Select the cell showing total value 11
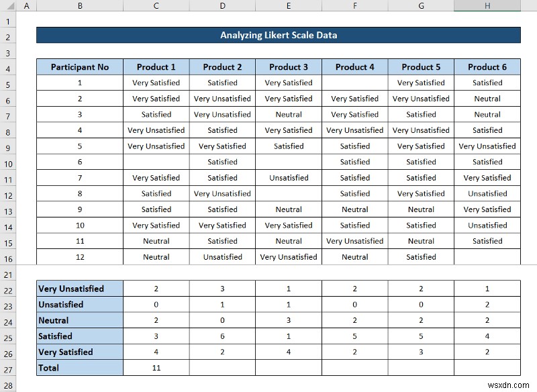Viewport: 537px width, 392px height. pyautogui.click(x=156, y=368)
